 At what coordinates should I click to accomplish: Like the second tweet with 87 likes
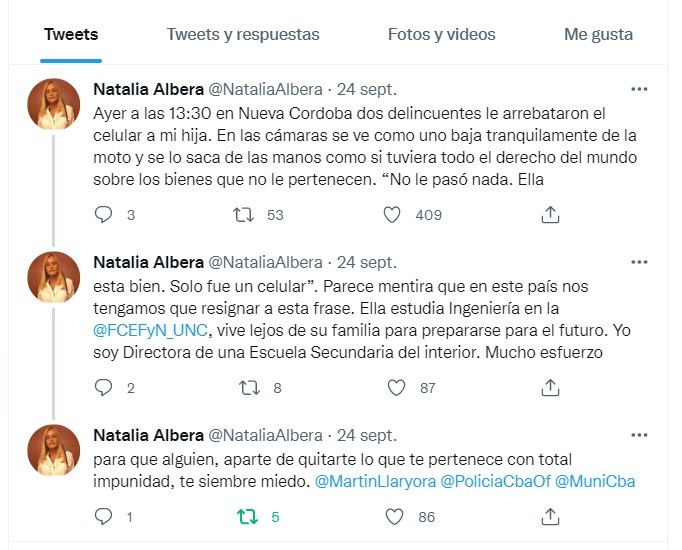(x=393, y=386)
